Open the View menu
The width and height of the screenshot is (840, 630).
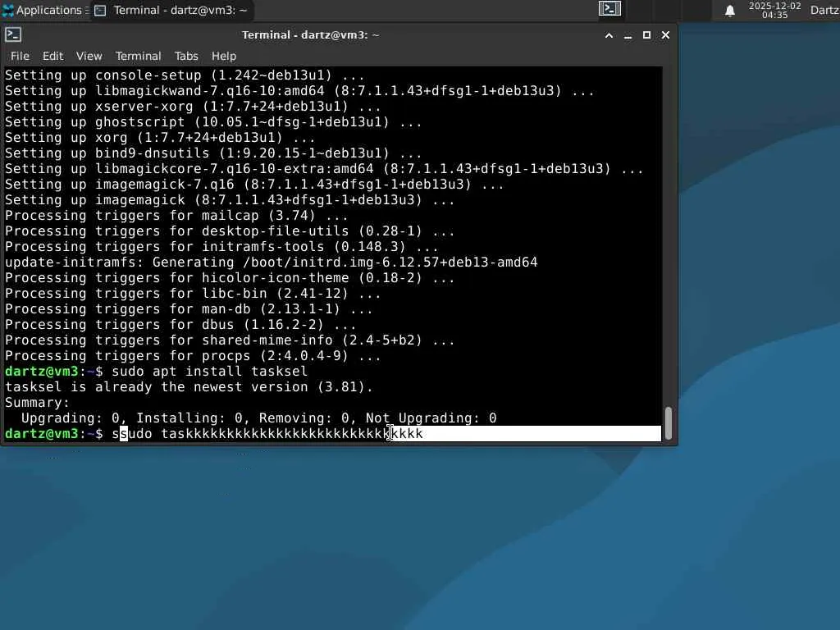pos(89,56)
